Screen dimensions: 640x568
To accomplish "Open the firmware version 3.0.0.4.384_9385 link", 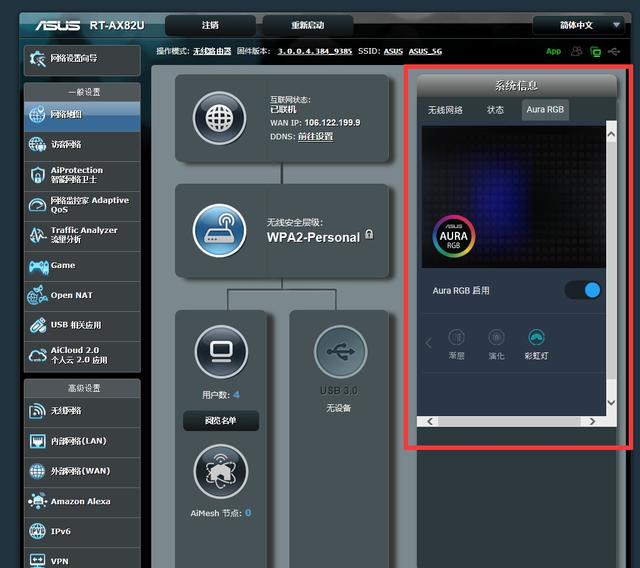I will (x=315, y=51).
